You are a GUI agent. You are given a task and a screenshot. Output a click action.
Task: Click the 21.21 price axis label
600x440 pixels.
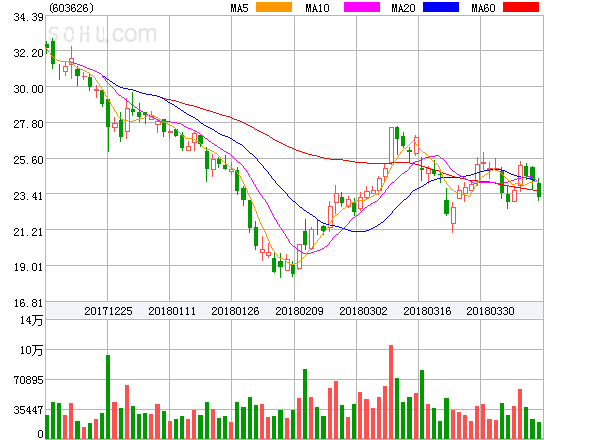28,231
